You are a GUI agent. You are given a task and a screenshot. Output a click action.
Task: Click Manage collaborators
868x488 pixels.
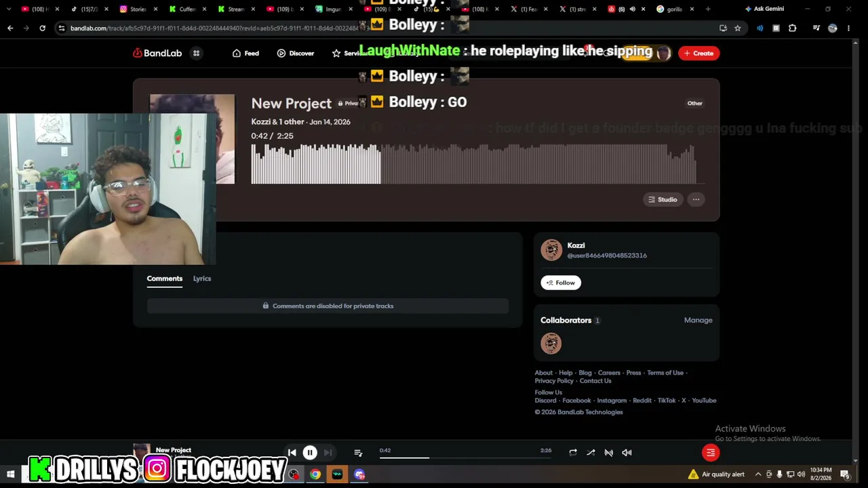point(698,320)
